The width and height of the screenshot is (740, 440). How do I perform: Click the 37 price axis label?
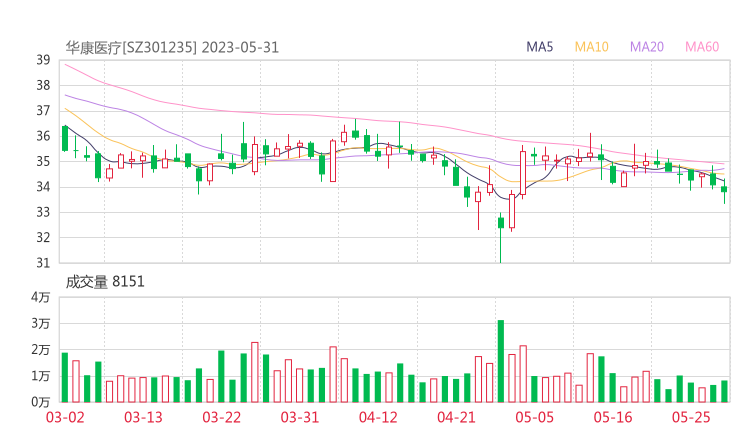coord(43,110)
